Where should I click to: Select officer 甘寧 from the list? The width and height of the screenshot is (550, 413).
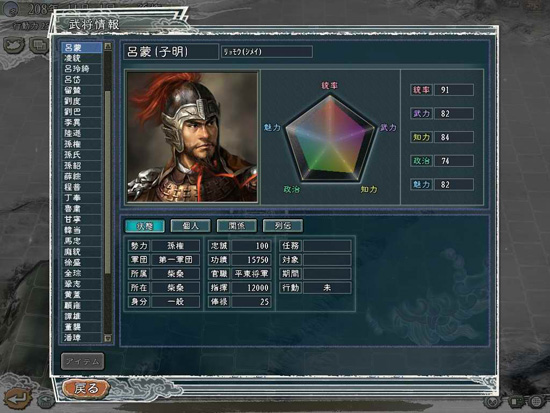click(82, 219)
